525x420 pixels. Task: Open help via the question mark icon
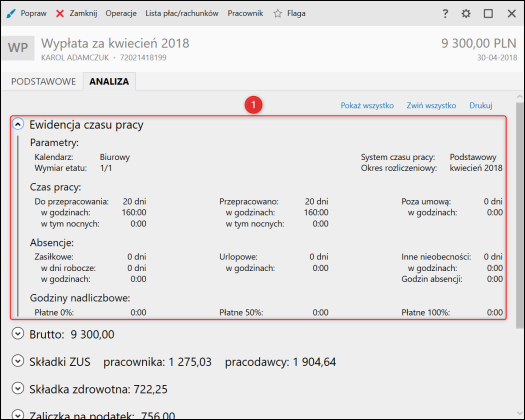(445, 14)
